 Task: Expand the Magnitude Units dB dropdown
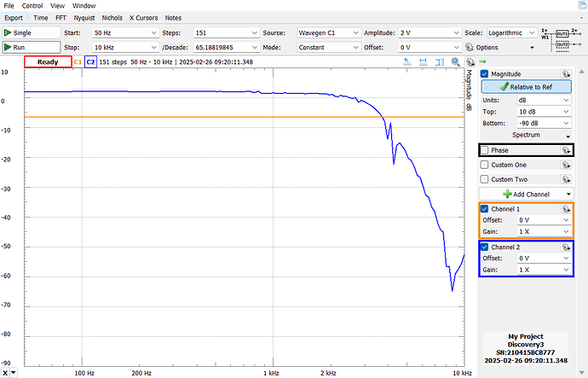(x=541, y=100)
